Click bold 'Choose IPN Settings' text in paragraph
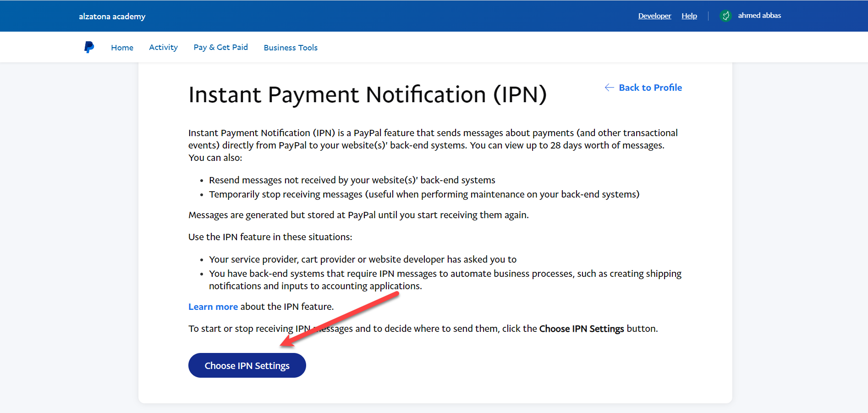This screenshot has width=868, height=413. click(582, 329)
